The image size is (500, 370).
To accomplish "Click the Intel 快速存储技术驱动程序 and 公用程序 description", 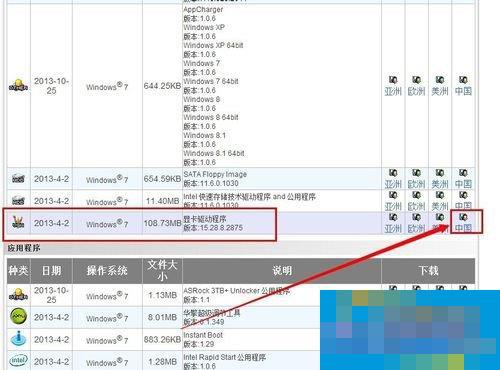I will coord(249,197).
